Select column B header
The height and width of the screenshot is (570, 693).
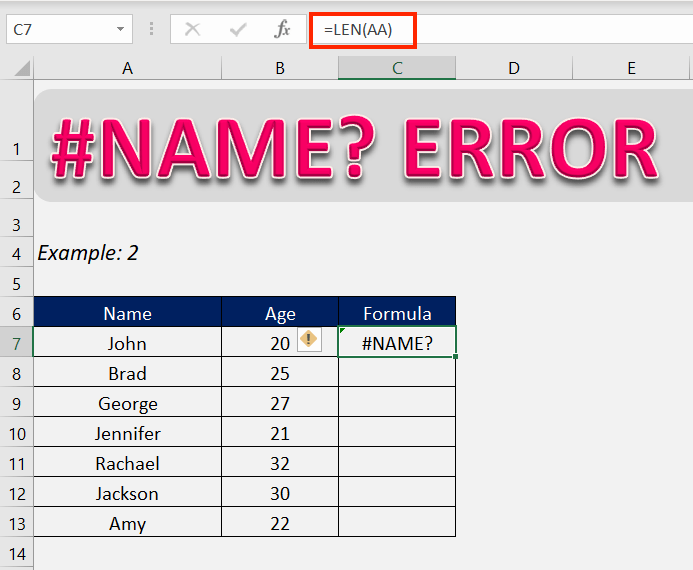(x=280, y=68)
